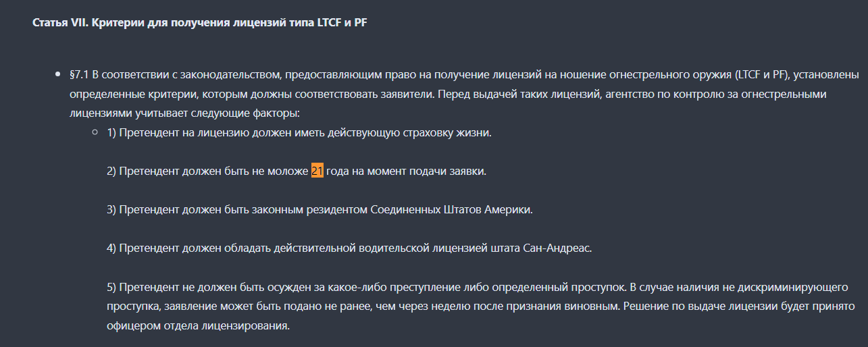Click "офицером отдела лицензирования" in item 5

click(198, 327)
